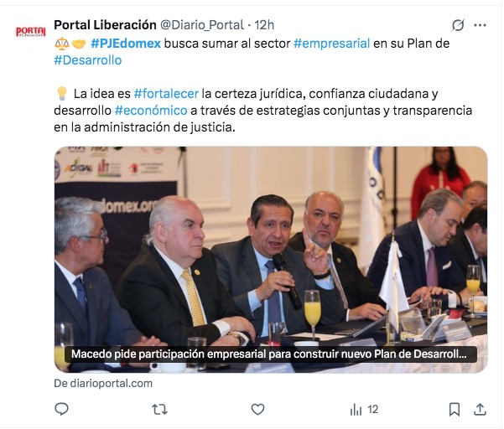Select the #Desarrollo hashtag
The image size is (504, 429).
pos(88,60)
